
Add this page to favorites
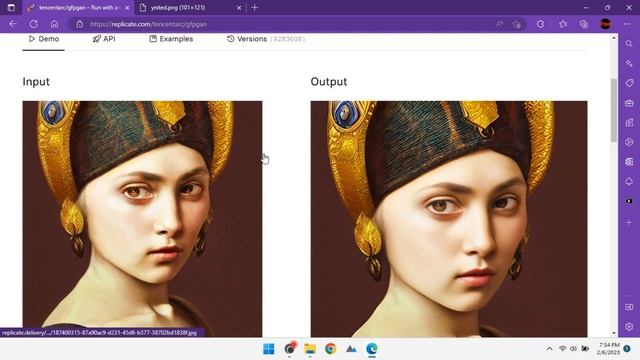point(517,24)
